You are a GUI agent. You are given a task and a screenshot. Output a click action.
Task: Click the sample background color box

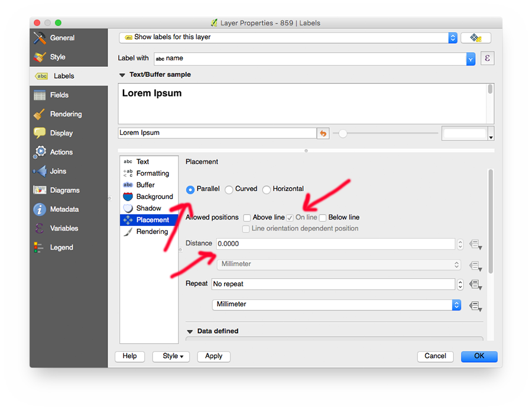pyautogui.click(x=465, y=134)
